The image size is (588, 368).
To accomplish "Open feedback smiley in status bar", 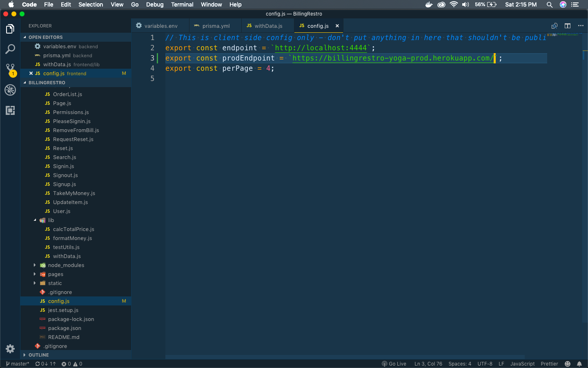I will coord(568,364).
